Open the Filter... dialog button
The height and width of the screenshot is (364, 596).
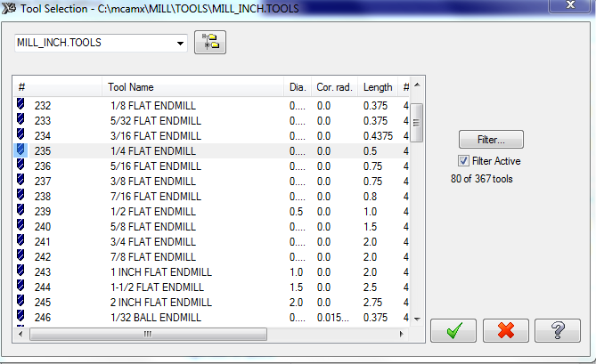[491, 140]
